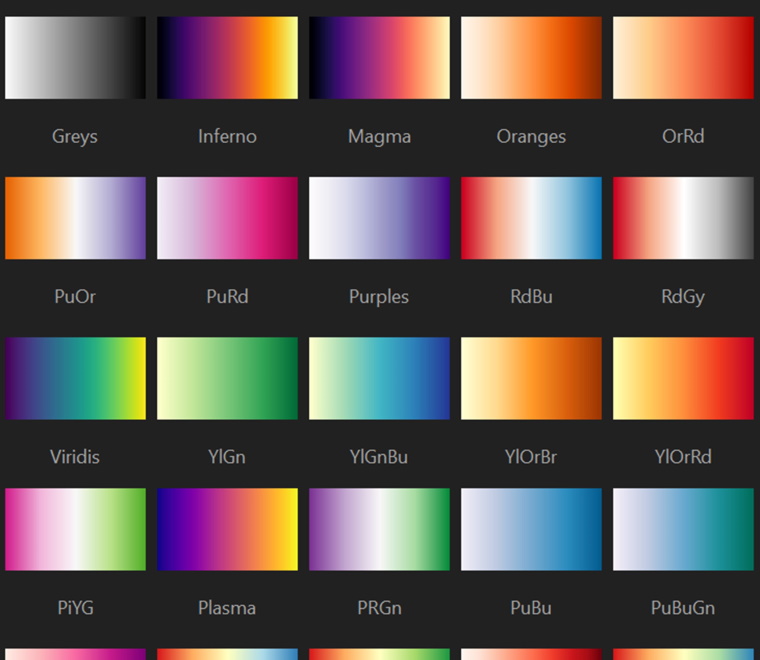Choose the RdGy gradient swatch

[683, 218]
